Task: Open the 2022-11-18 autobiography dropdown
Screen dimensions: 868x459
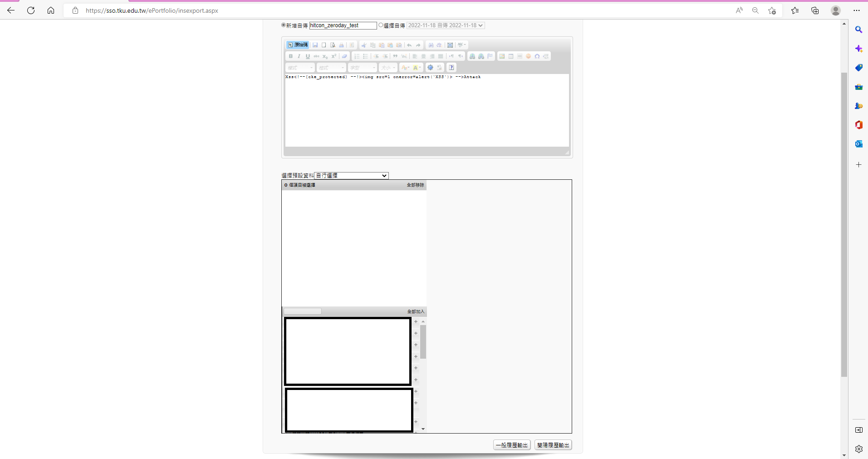Action: (446, 25)
